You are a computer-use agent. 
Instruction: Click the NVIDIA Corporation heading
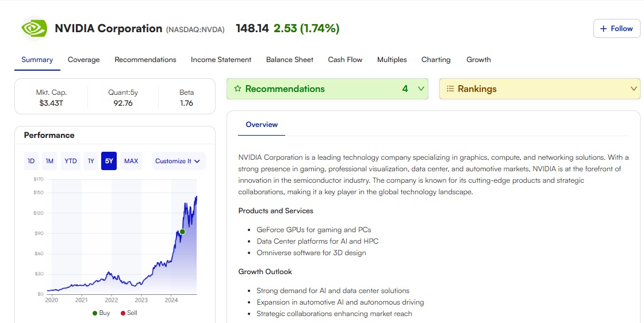(x=109, y=28)
